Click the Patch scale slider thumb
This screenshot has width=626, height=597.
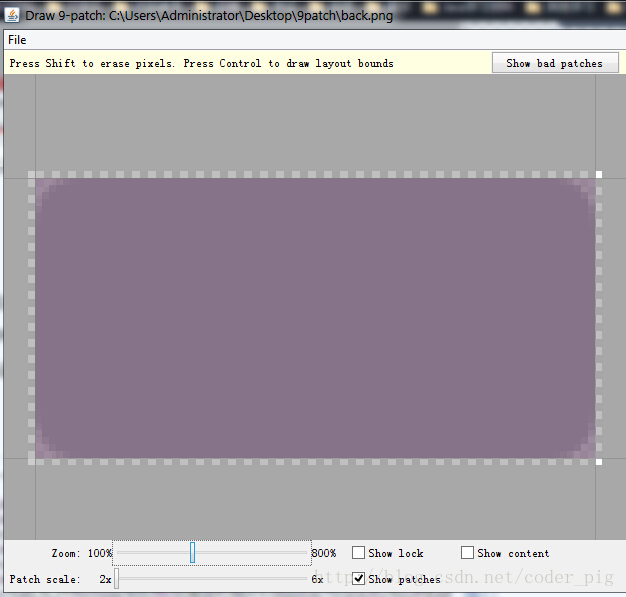pyautogui.click(x=116, y=579)
